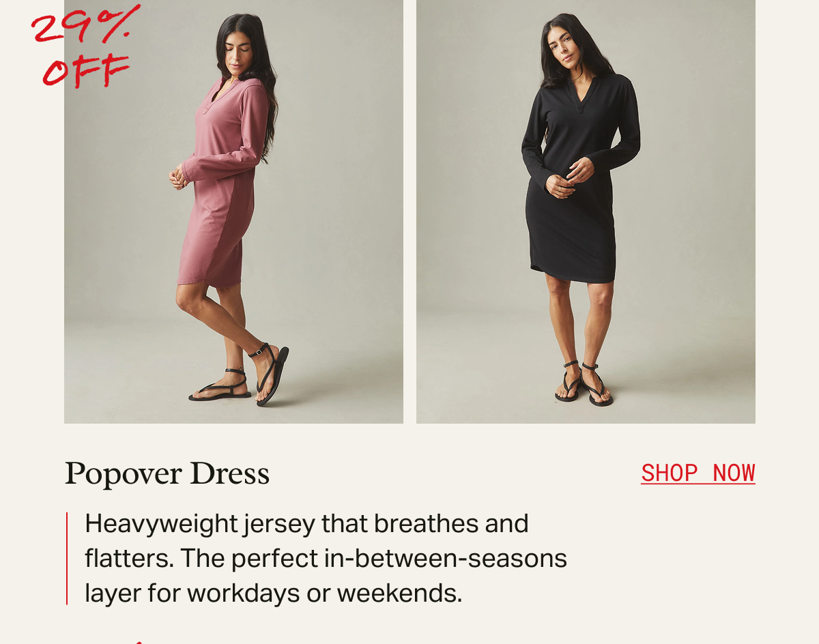819x644 pixels.
Task: Open the black Popover Dress photo
Action: (586, 211)
